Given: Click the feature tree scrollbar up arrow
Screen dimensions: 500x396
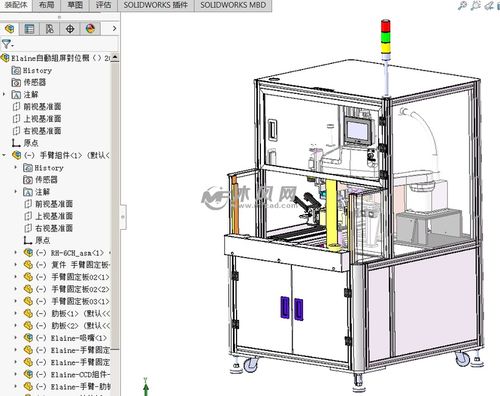Looking at the screenshot, I should pos(115,57).
